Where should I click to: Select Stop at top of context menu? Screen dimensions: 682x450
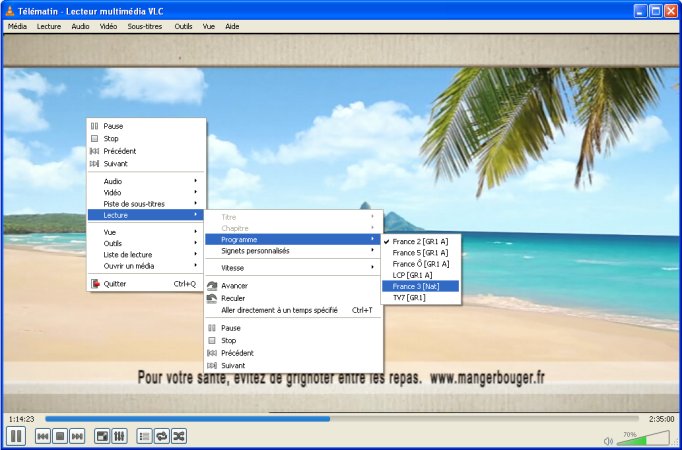point(146,139)
